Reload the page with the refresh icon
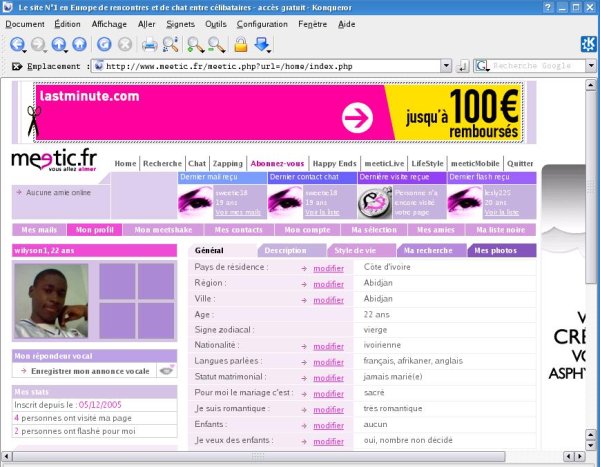Viewport: 600px width, 467px height. [x=104, y=44]
